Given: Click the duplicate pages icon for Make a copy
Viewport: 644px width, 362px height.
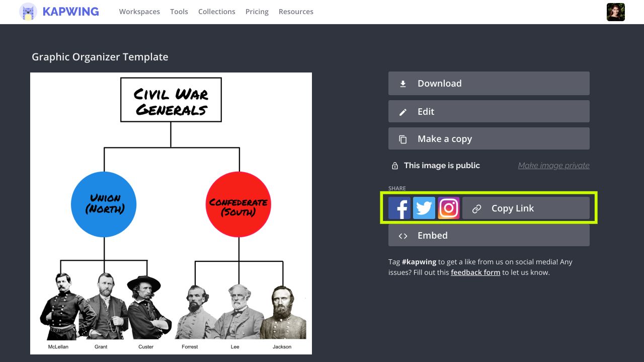Looking at the screenshot, I should click(403, 139).
